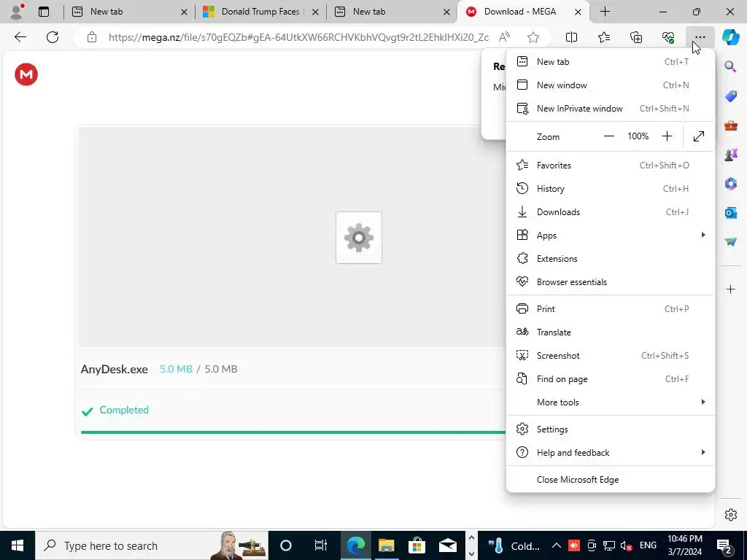747x560 pixels.
Task: Open Microsoft Store from the taskbar
Action: [417, 545]
